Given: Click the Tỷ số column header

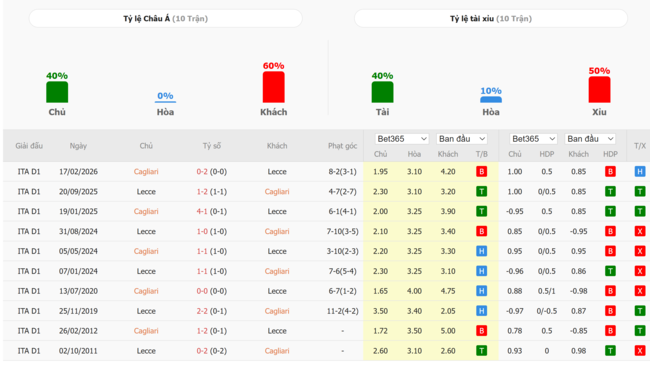Looking at the screenshot, I should (212, 146).
